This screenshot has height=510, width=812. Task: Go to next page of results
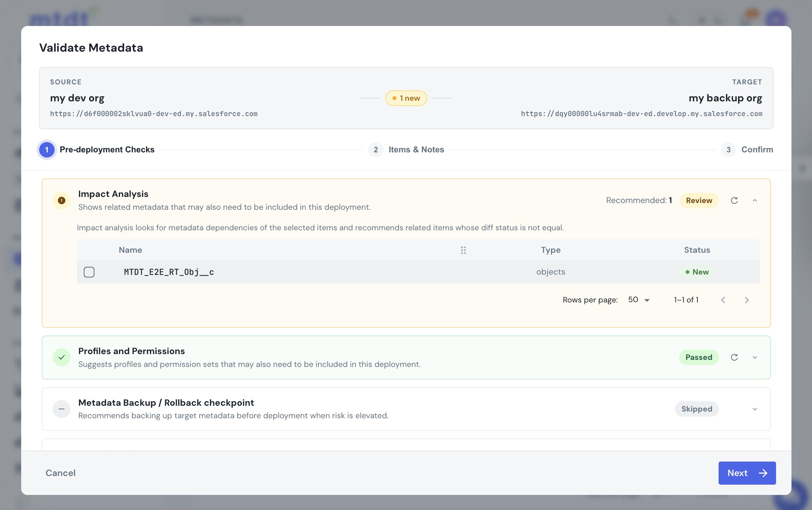pos(747,300)
